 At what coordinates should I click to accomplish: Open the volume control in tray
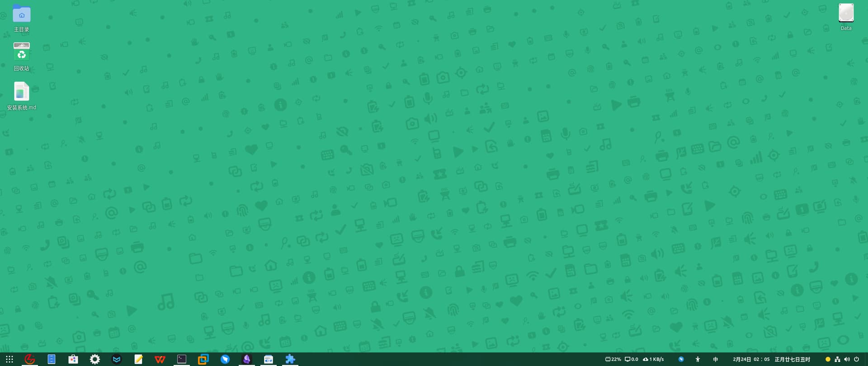[x=847, y=359]
